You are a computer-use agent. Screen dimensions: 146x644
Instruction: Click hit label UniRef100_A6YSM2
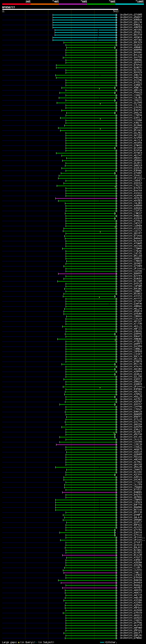pos(131,30)
